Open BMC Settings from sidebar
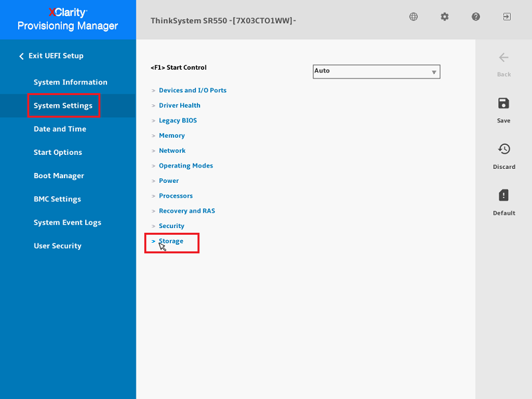The height and width of the screenshot is (399, 532). coord(57,199)
